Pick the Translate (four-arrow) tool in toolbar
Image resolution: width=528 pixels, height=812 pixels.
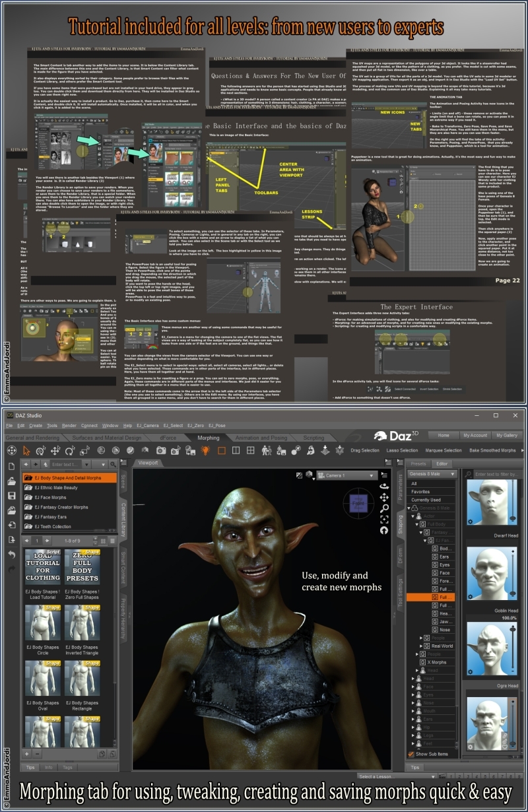pyautogui.click(x=55, y=450)
